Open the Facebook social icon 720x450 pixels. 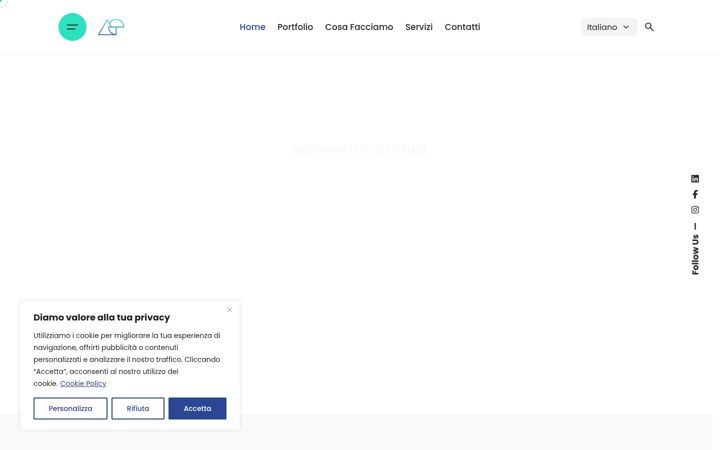click(695, 194)
